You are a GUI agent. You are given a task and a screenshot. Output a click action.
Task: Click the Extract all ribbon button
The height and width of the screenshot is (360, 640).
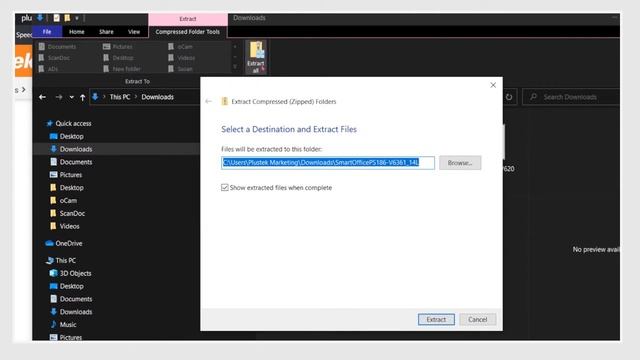256,57
